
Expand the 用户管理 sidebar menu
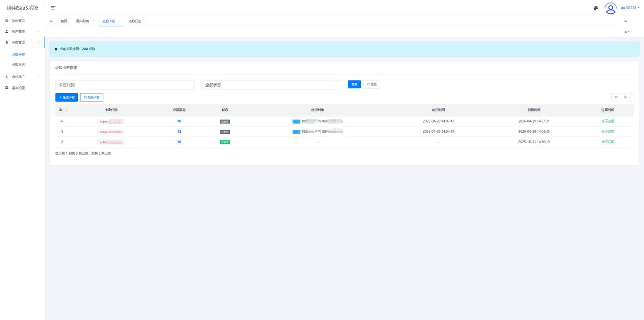pos(22,32)
